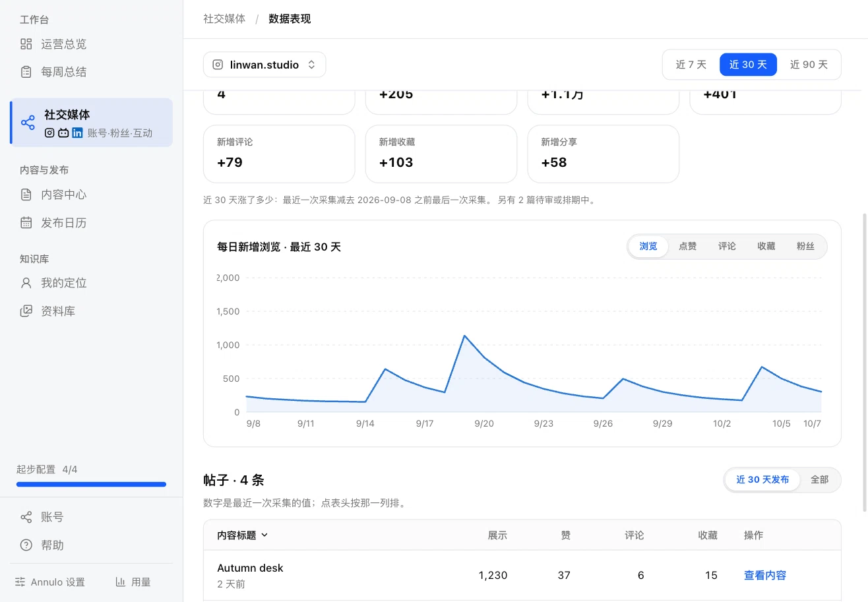Open 帮助 from the sidebar bottom
Screen dimensions: 868x602
(x=92, y=545)
